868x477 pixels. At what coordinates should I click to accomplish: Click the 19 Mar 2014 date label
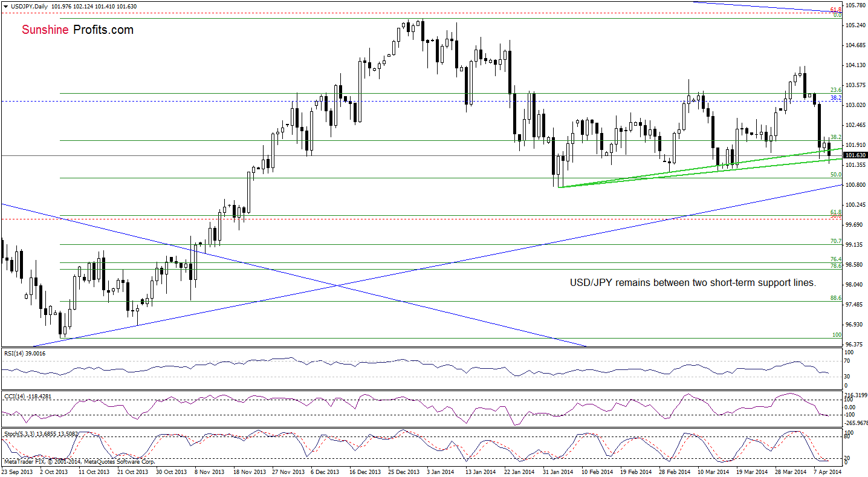753,472
